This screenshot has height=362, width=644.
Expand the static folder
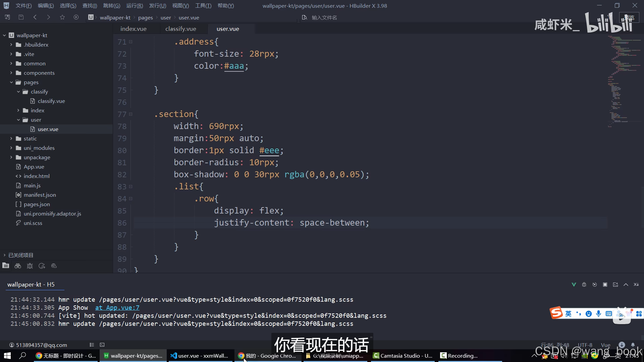coord(11,138)
